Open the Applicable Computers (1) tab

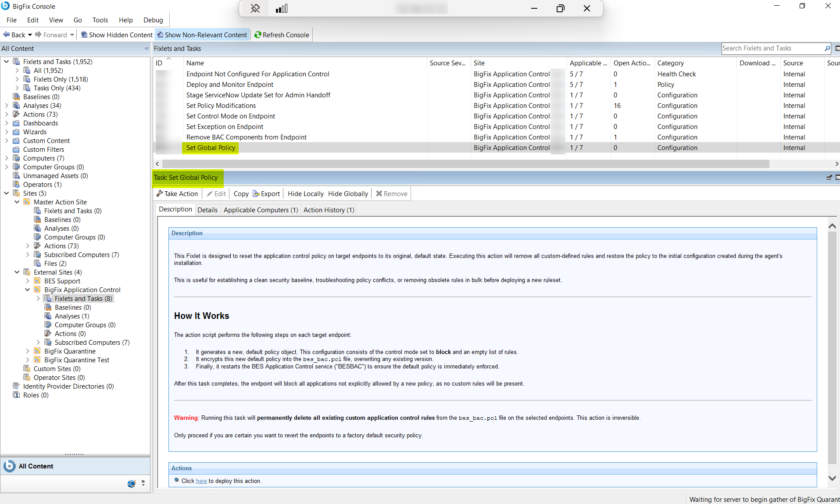click(x=261, y=210)
